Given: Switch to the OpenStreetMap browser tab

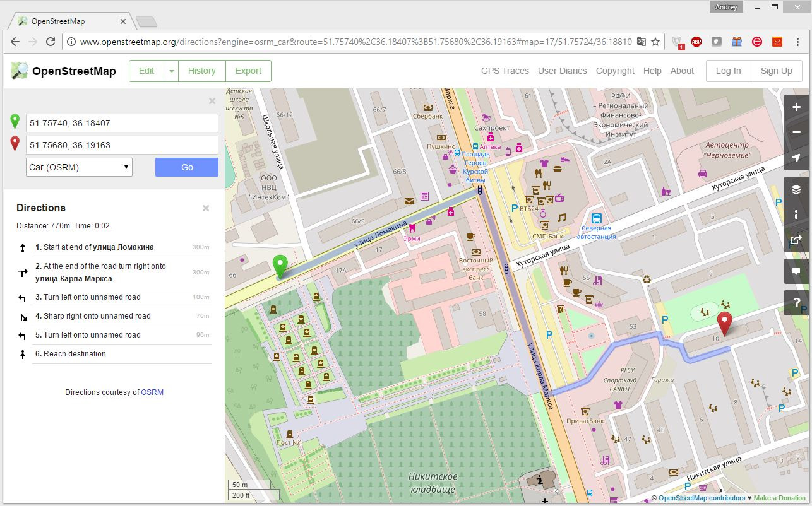Looking at the screenshot, I should point(69,21).
